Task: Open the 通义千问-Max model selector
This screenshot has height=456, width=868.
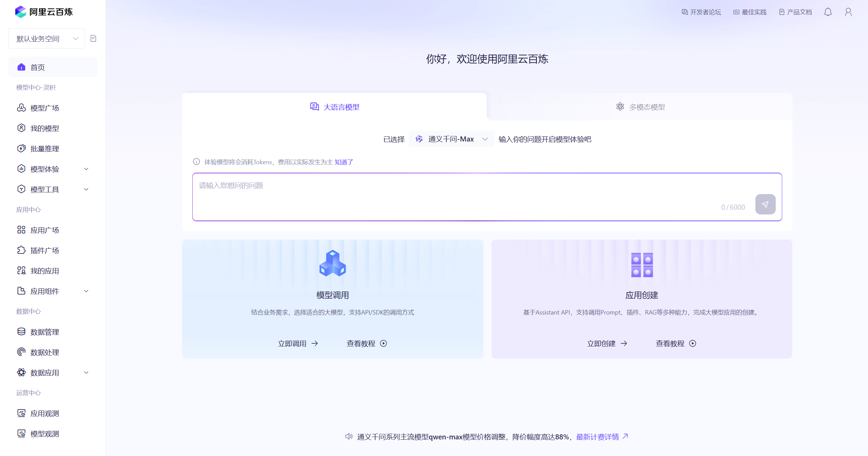Action: [x=451, y=139]
